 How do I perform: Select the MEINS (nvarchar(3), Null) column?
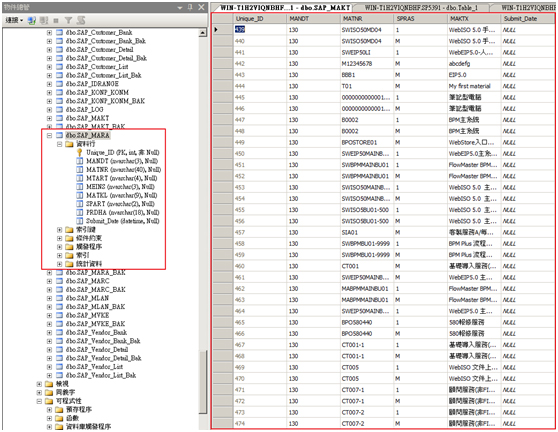[x=120, y=187]
